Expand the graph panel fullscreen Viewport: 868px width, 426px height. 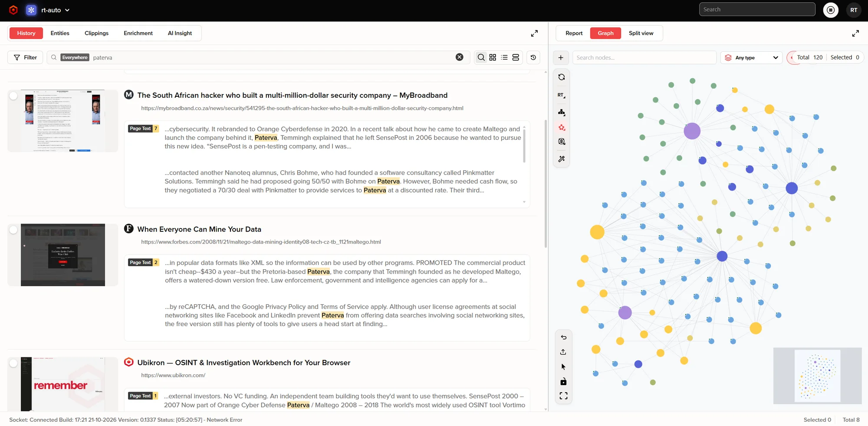tap(855, 33)
